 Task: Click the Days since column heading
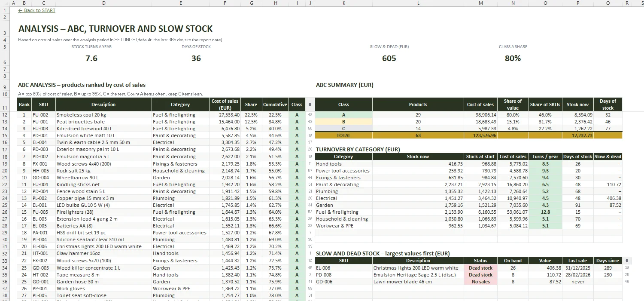(x=608, y=260)
